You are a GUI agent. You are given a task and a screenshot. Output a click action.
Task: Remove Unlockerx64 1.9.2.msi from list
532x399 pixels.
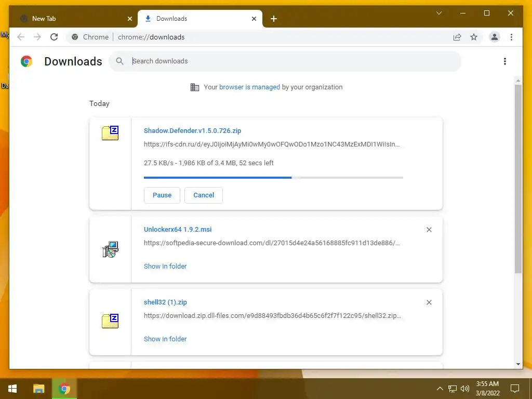[429, 230]
